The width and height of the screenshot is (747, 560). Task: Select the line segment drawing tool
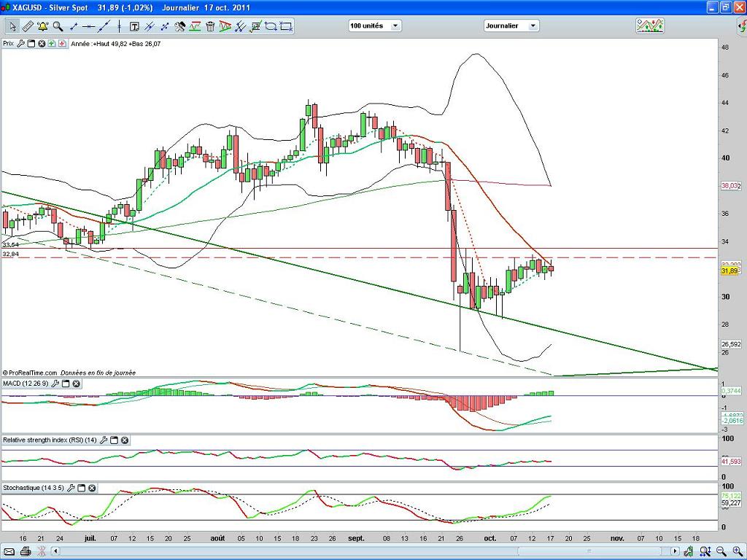pos(74,26)
